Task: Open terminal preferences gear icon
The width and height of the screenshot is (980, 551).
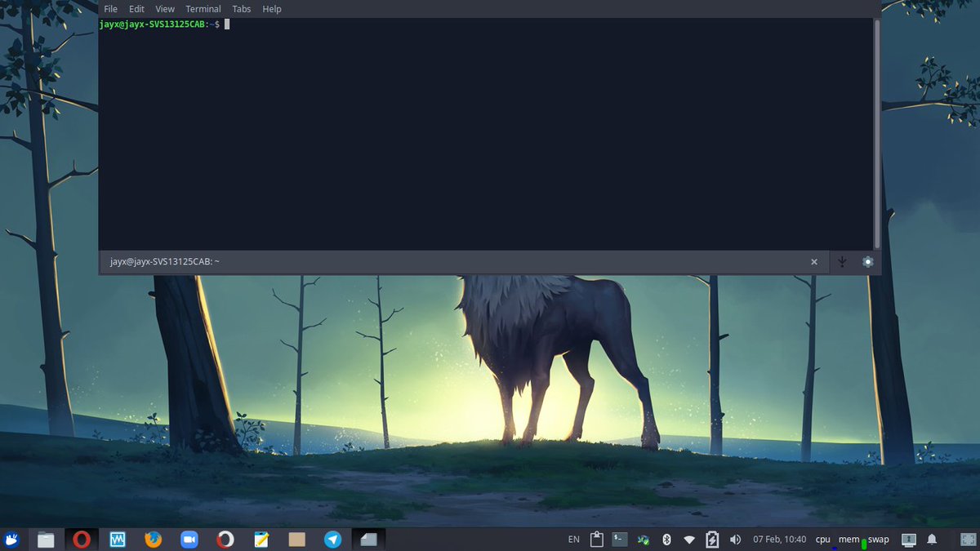Action: [868, 262]
